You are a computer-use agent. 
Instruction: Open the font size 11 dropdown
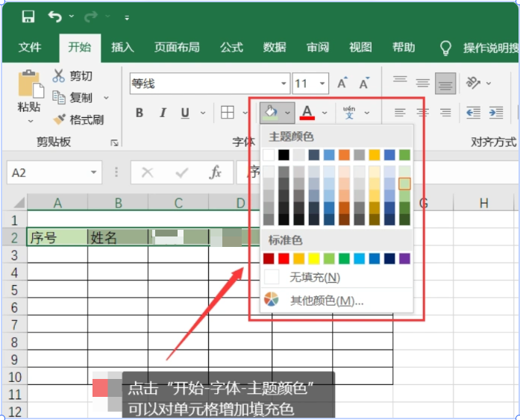(x=322, y=84)
